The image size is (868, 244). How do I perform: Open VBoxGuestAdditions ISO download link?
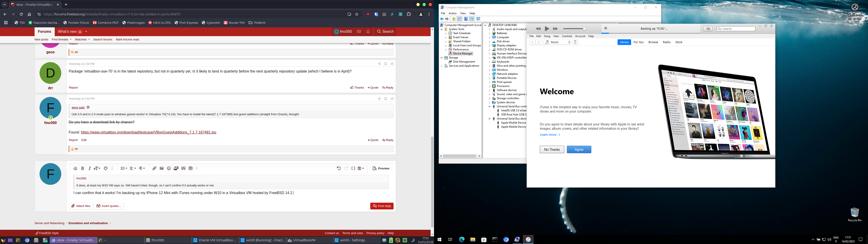(x=148, y=132)
